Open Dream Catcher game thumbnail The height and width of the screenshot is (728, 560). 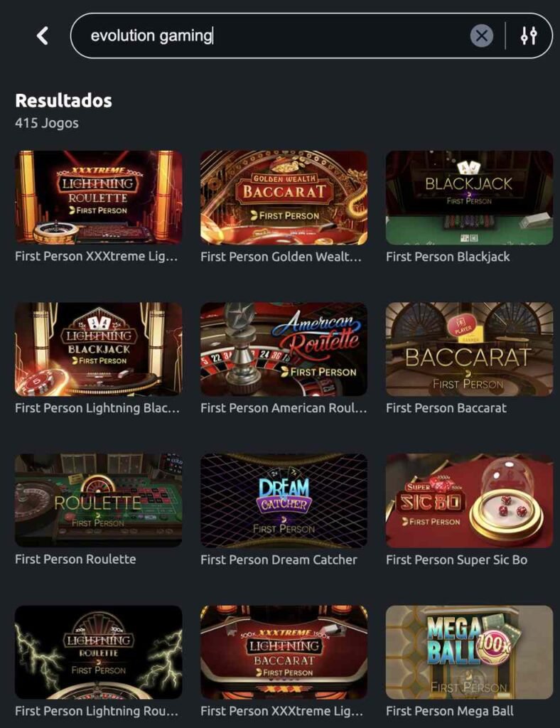pyautogui.click(x=284, y=500)
